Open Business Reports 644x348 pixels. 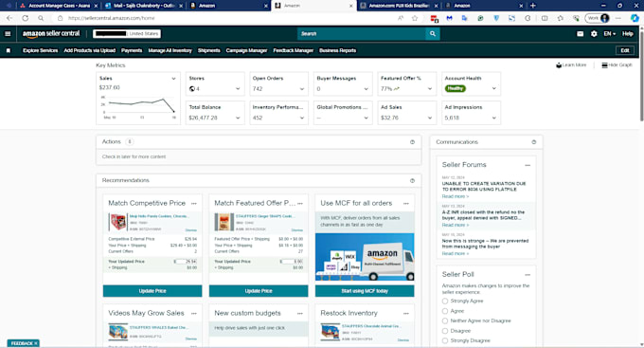337,50
